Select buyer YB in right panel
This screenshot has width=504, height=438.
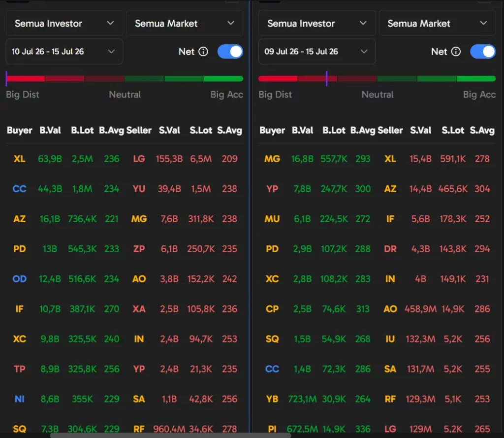pos(272,399)
